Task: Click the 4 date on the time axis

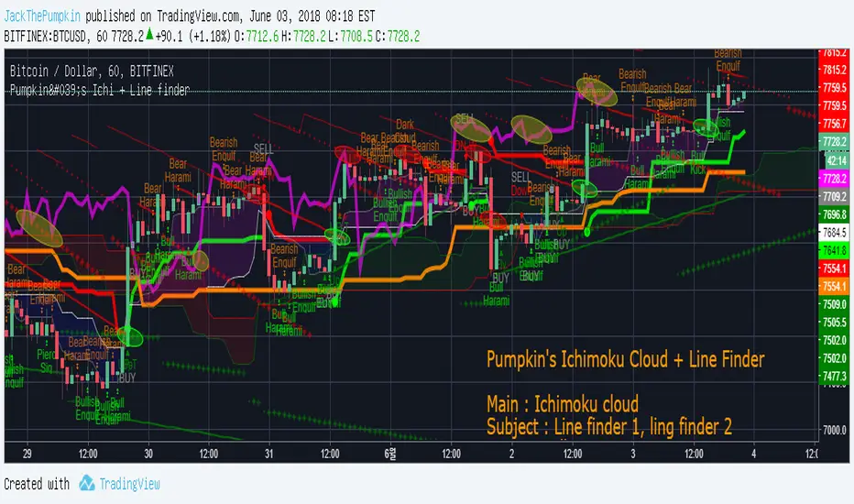Action: coord(754,454)
